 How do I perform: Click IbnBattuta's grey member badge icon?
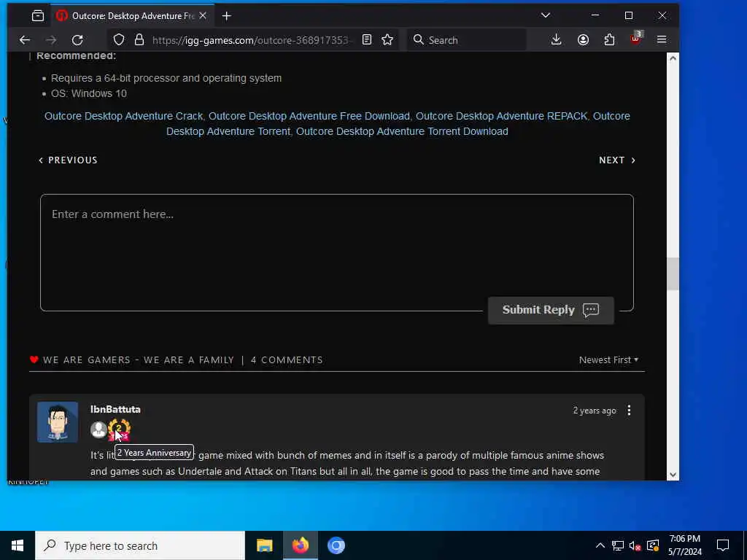coord(98,430)
